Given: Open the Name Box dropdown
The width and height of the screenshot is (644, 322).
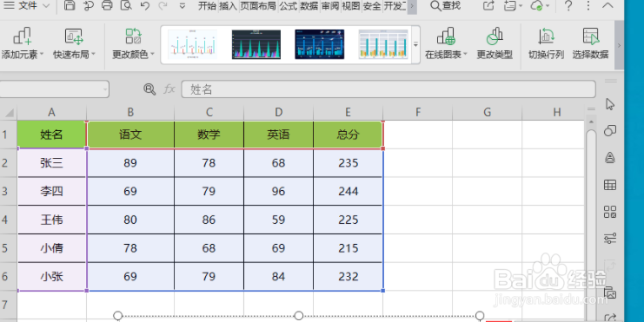Looking at the screenshot, I should (x=105, y=89).
